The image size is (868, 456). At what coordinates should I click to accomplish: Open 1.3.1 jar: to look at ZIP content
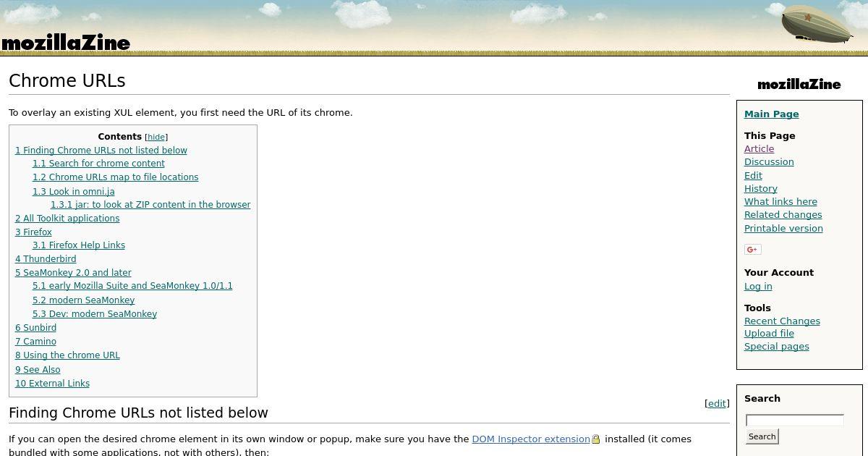click(150, 205)
